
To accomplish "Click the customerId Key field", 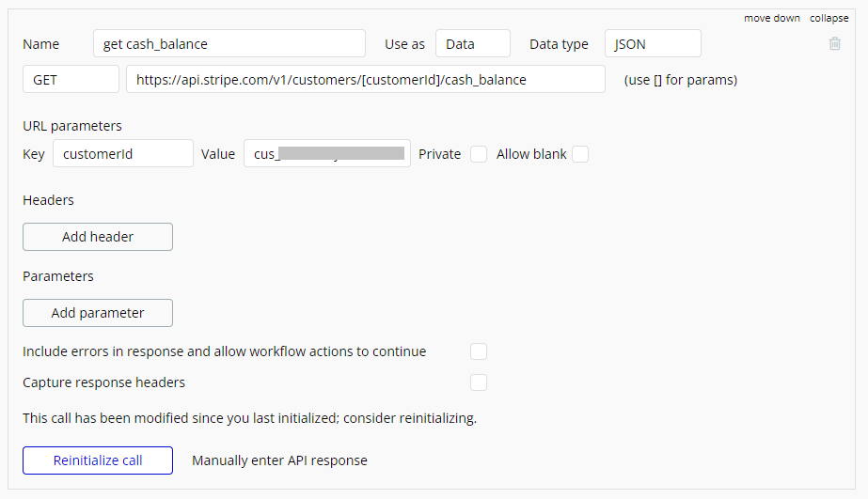I will pyautogui.click(x=123, y=154).
